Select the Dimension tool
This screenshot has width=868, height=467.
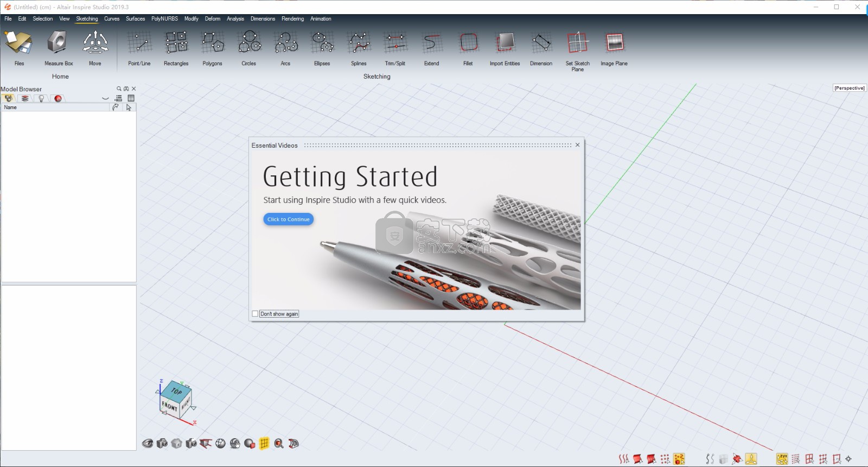pyautogui.click(x=541, y=48)
